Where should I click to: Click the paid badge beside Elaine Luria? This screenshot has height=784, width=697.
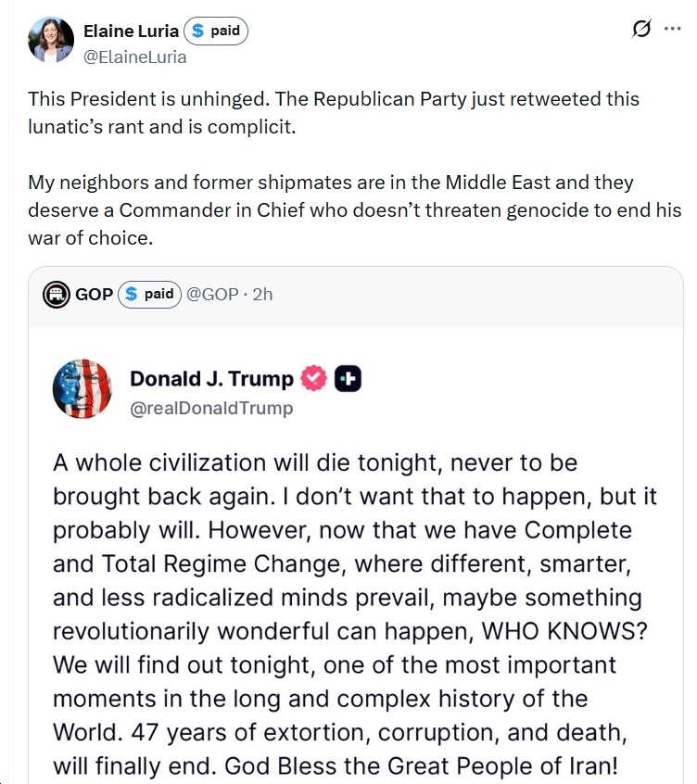[216, 31]
